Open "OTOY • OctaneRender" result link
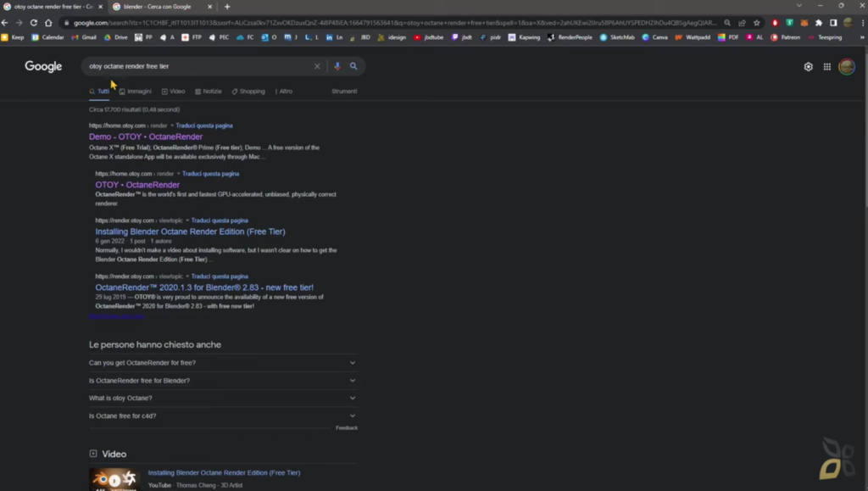This screenshot has width=868, height=491. (137, 185)
